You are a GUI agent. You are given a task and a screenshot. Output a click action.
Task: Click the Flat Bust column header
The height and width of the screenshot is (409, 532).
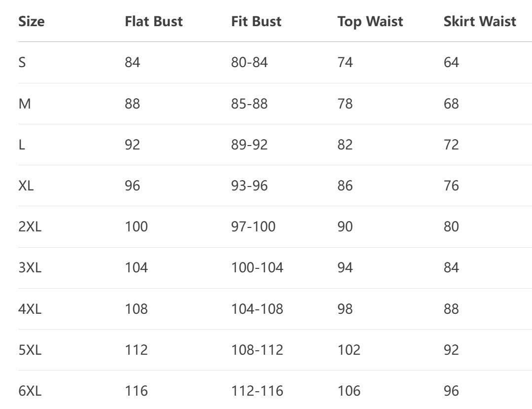(153, 22)
